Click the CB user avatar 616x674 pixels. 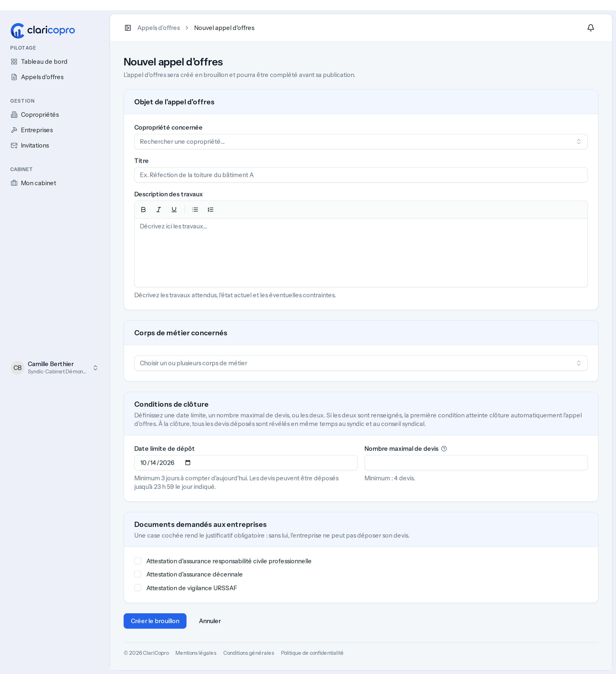click(x=17, y=368)
